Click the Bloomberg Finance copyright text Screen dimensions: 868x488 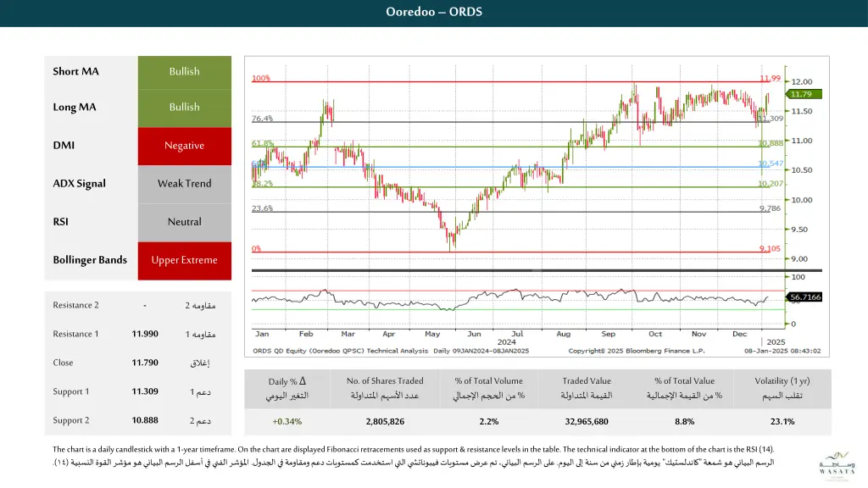coord(637,351)
